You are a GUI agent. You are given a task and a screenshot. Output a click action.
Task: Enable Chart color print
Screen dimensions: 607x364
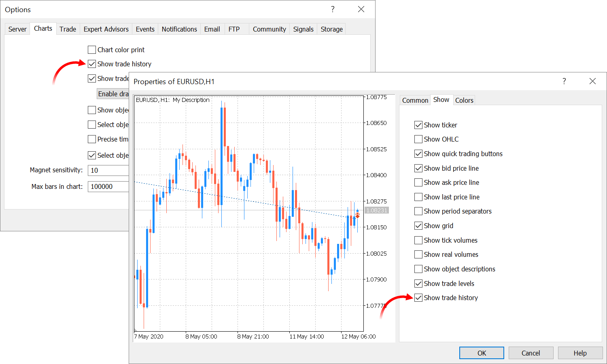click(x=92, y=49)
